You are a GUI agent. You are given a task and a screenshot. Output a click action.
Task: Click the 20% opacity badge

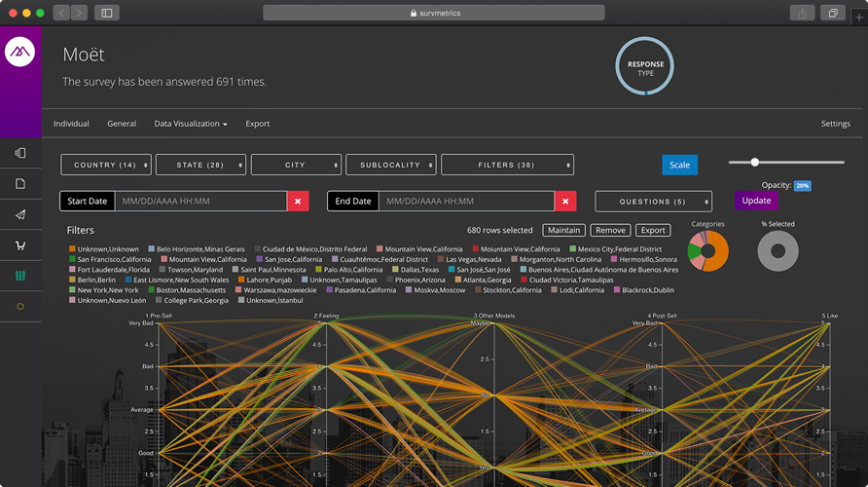(803, 186)
